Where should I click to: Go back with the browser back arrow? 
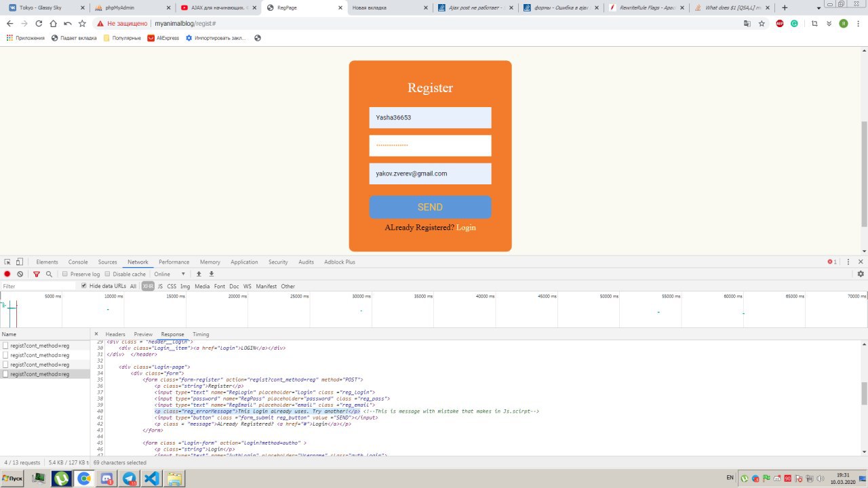click(9, 23)
